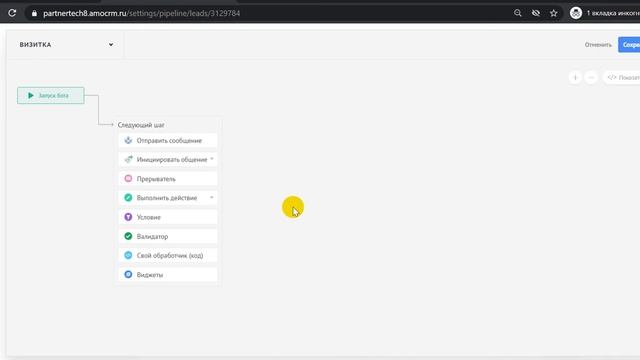Bookmark this page with the star icon

pos(553,13)
